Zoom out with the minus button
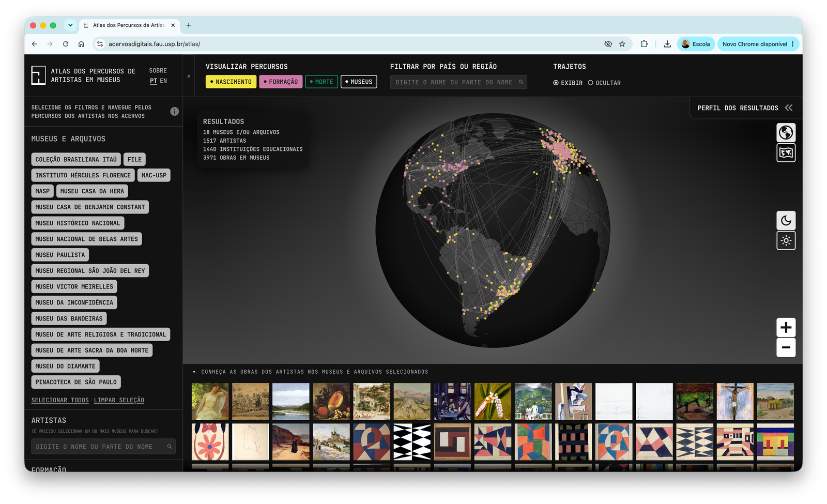Screen dimensions: 827x504 click(786, 347)
